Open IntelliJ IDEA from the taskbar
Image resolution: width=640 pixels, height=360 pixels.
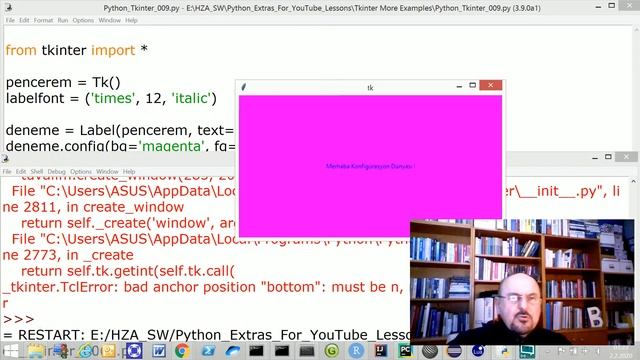point(381,351)
